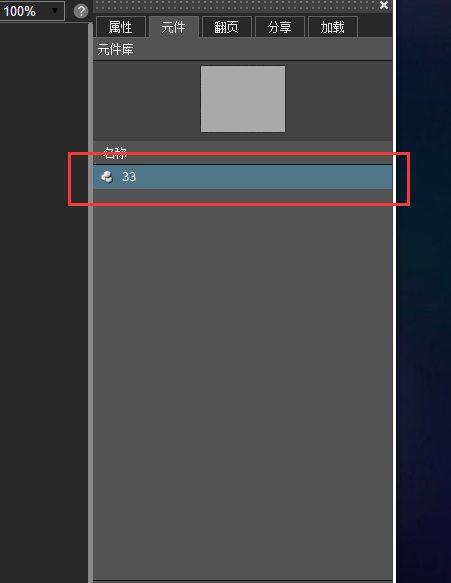Go to the 分享 tab
This screenshot has height=583, width=451.
point(280,27)
